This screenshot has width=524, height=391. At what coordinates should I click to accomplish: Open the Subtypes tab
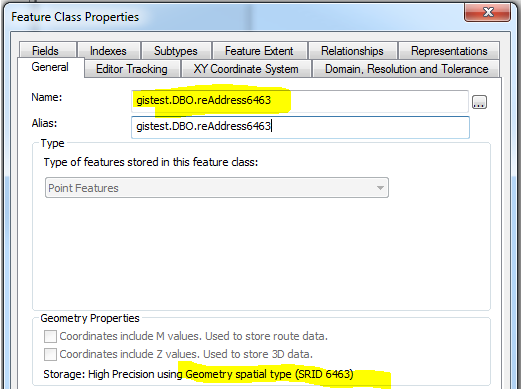point(176,51)
